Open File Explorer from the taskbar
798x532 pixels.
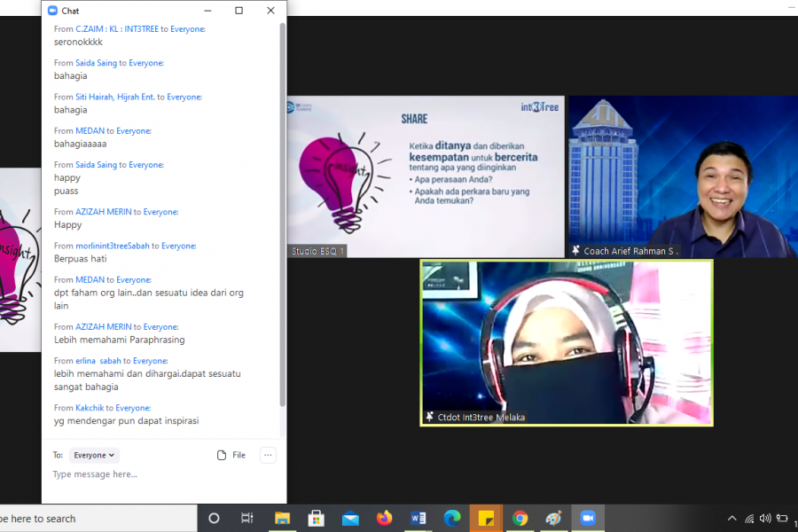point(282,519)
